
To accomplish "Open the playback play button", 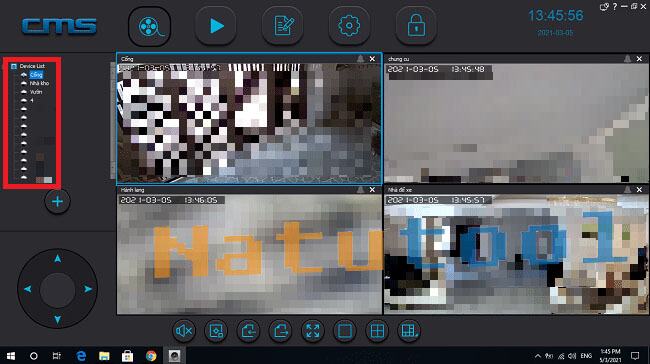I will [216, 26].
